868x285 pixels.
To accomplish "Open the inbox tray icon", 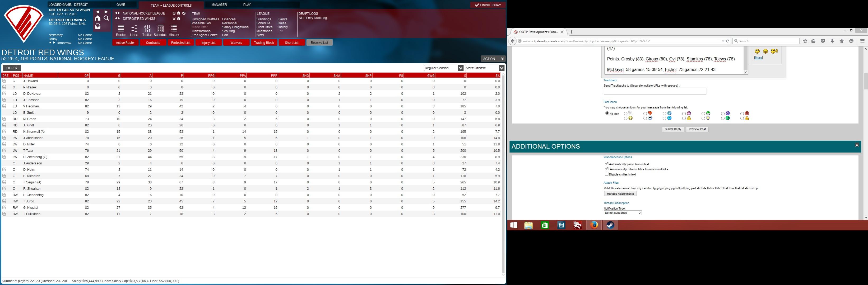I will 98,26.
